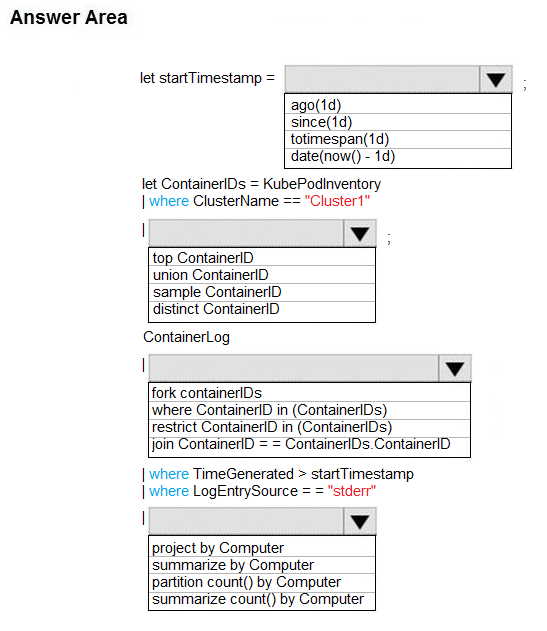Screen dimensions: 547x631
Task: Pick sample ContainerID from the list
Action: pos(262,292)
